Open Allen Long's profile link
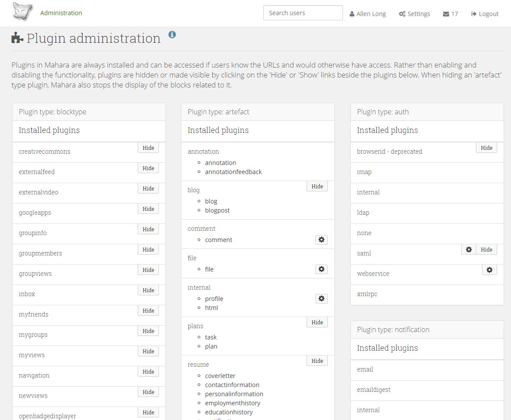Image resolution: width=511 pixels, height=420 pixels. tap(368, 14)
